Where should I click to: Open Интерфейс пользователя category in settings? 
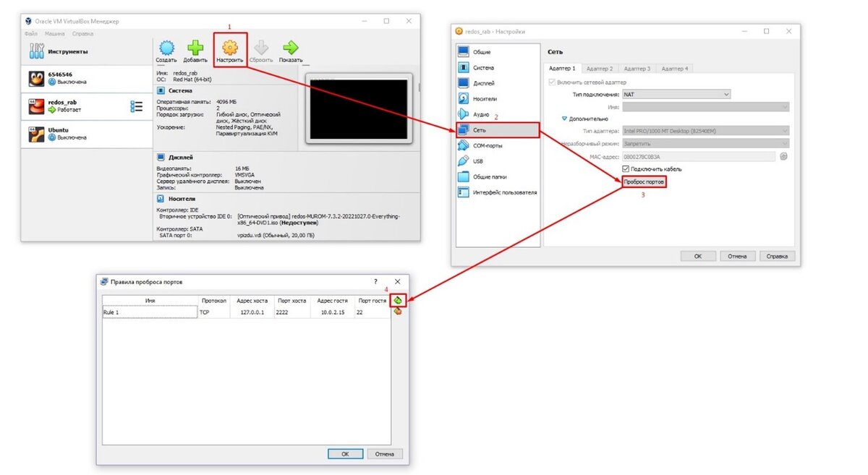497,192
